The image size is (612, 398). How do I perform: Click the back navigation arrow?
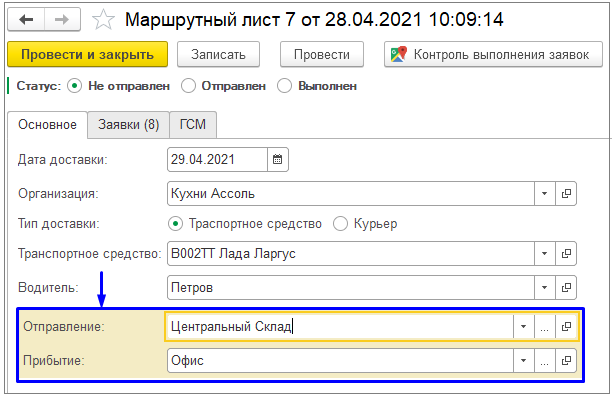(x=26, y=20)
